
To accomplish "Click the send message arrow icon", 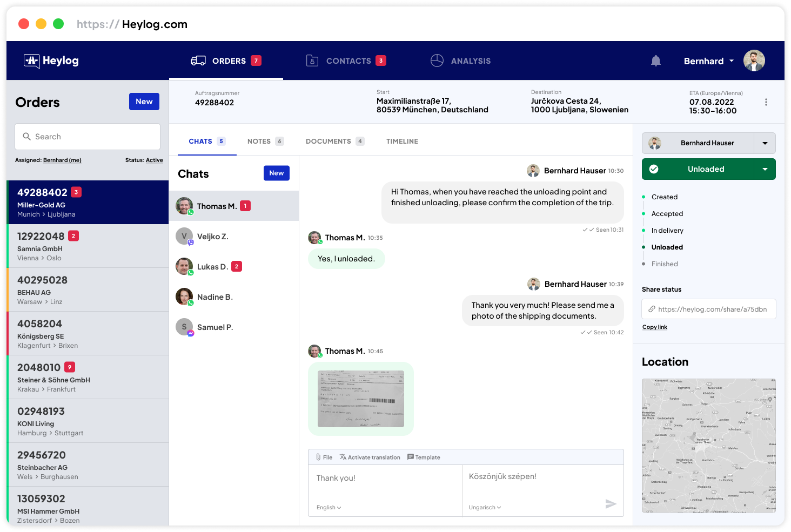I will [611, 504].
